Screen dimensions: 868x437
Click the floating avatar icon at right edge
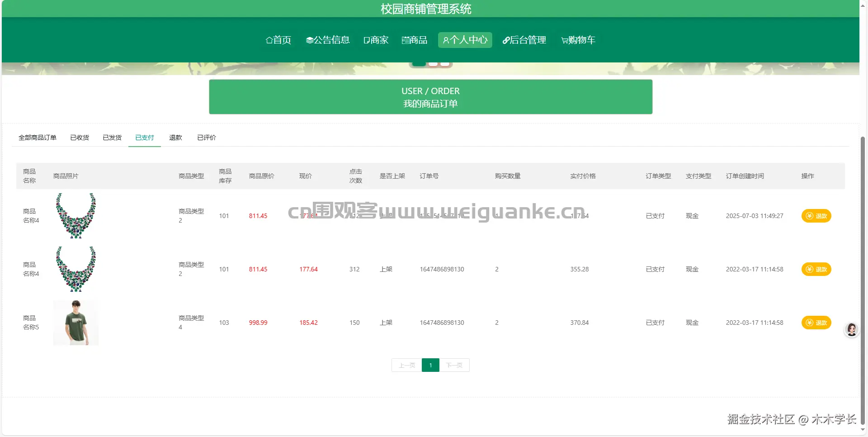point(852,330)
